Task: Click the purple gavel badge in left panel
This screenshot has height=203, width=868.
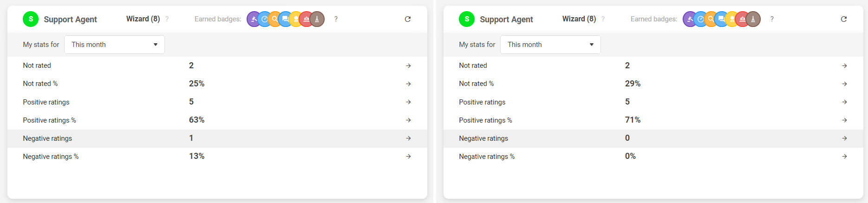Action: pos(253,19)
